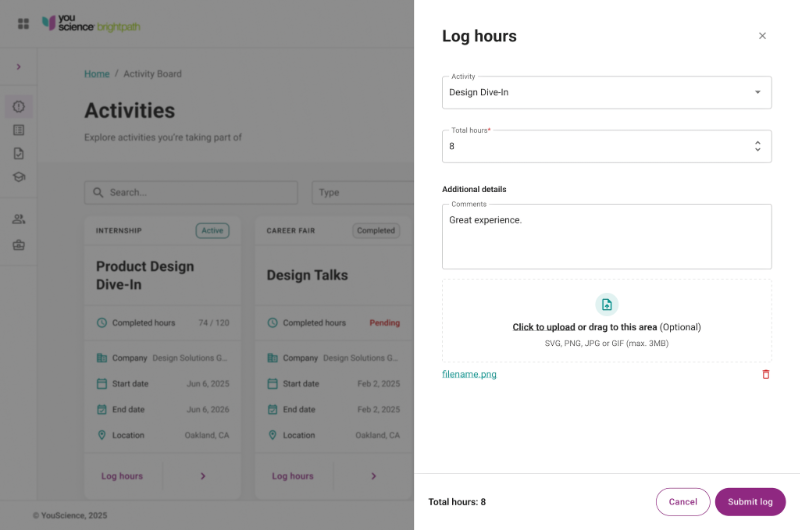Open the apps grid icon

[x=23, y=24]
